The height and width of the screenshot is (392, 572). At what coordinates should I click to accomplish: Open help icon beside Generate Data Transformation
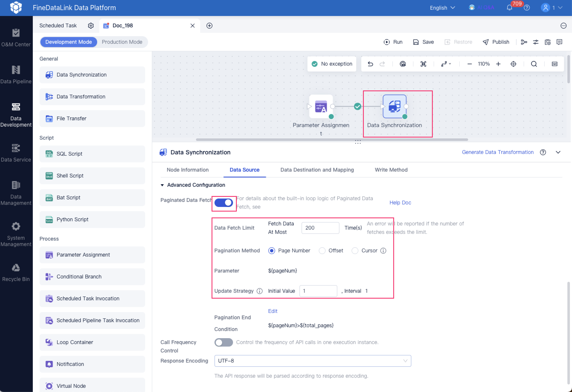pos(543,152)
